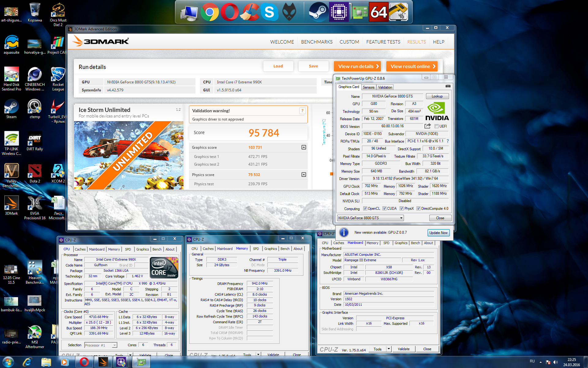Open Internet Explorer from the taskbar
The image size is (588, 368).
[x=27, y=362]
